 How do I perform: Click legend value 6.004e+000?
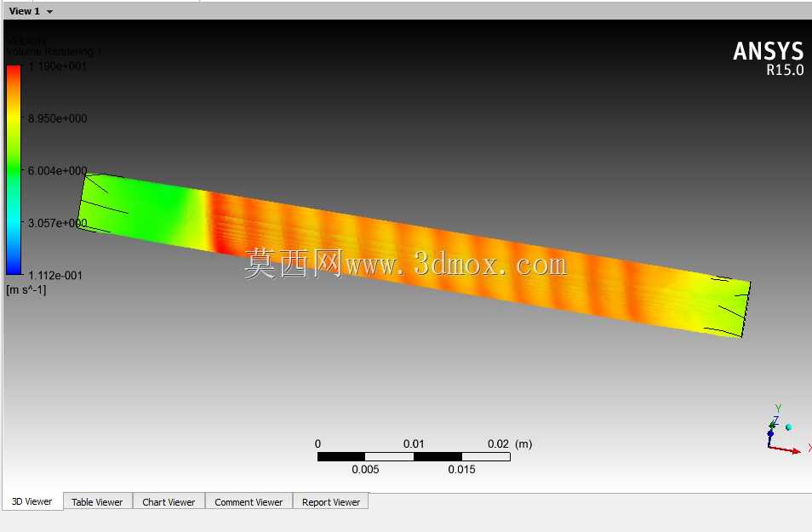(58, 170)
